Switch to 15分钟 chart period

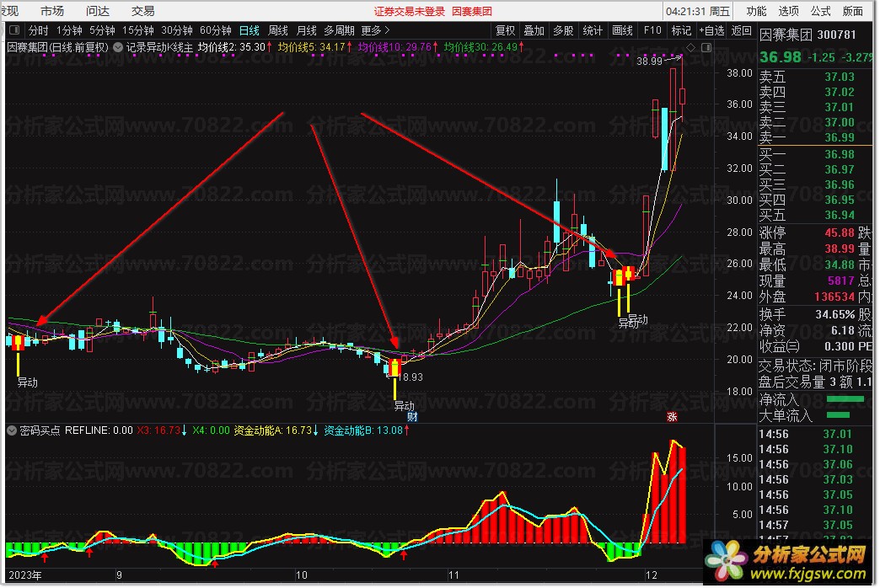[x=138, y=30]
